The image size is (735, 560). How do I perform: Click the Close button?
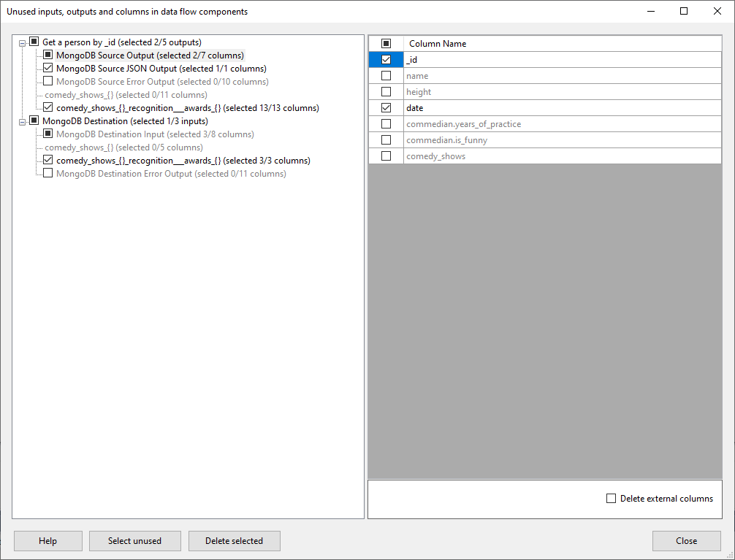point(686,541)
